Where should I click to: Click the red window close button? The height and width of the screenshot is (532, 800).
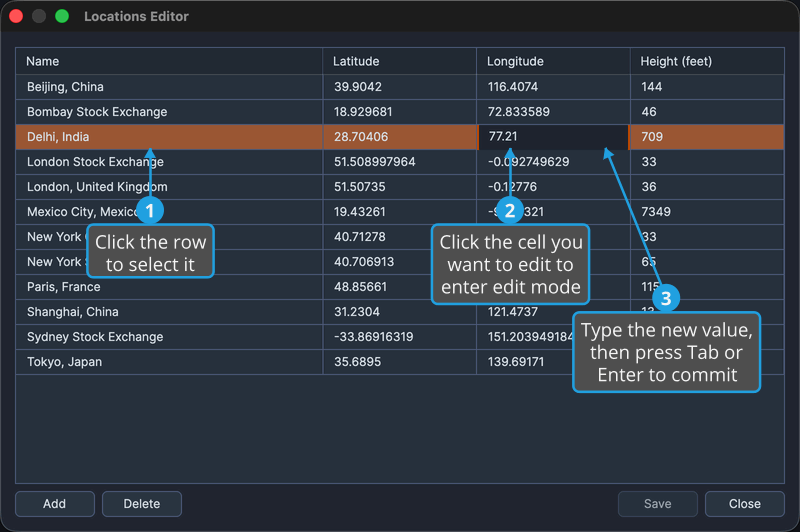tap(16, 16)
